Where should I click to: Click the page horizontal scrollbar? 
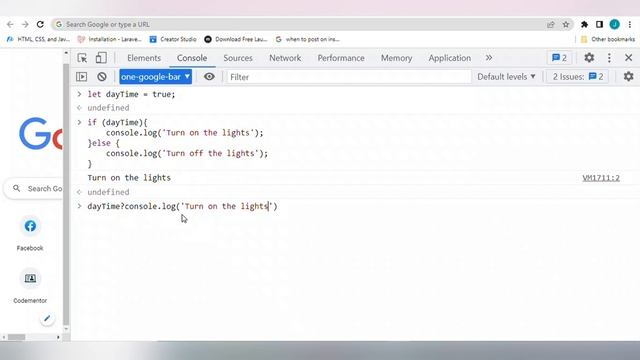coord(17,337)
